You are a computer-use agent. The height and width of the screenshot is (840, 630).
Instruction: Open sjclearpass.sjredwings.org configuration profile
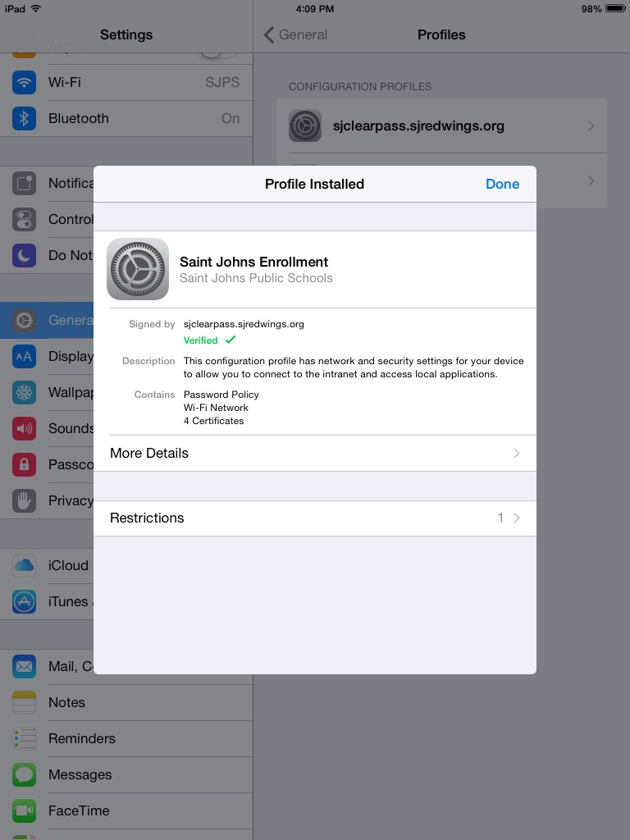click(442, 126)
